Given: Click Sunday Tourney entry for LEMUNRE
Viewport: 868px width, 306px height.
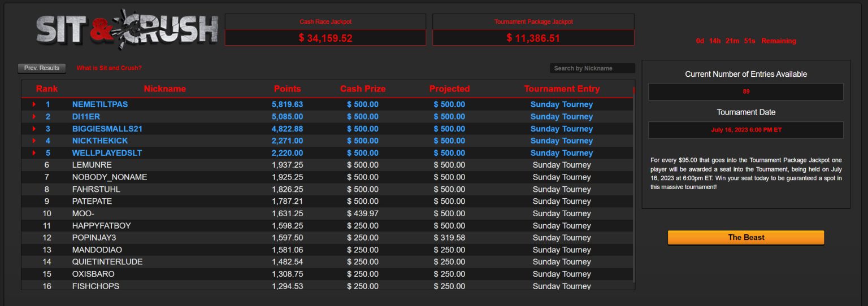Looking at the screenshot, I should click(x=562, y=165).
